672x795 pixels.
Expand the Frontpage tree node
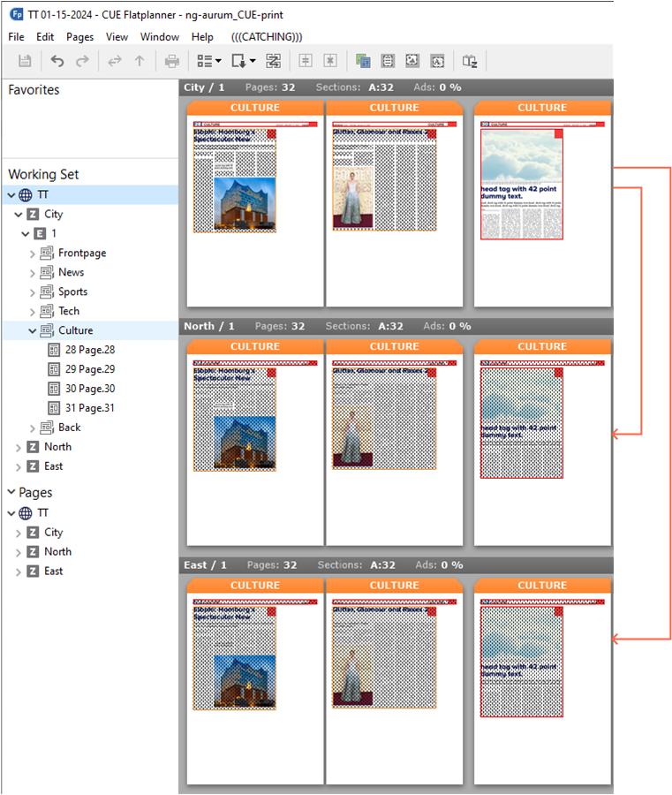pyautogui.click(x=34, y=254)
